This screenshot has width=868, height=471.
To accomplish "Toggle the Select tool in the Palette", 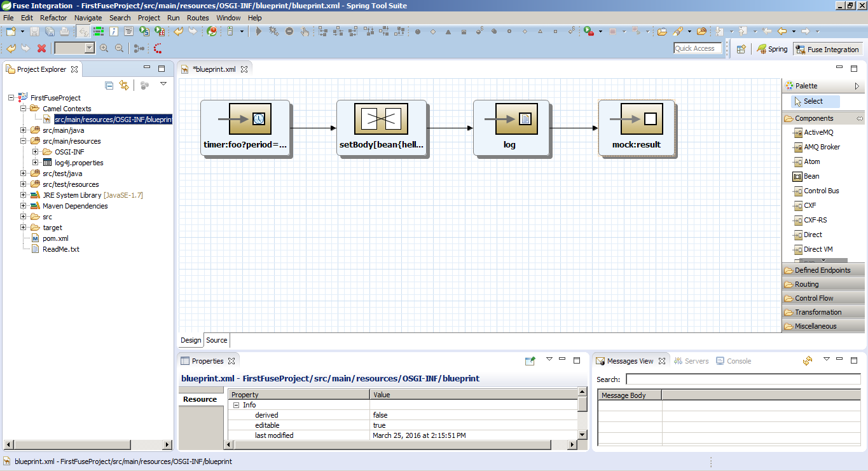I will pos(813,101).
